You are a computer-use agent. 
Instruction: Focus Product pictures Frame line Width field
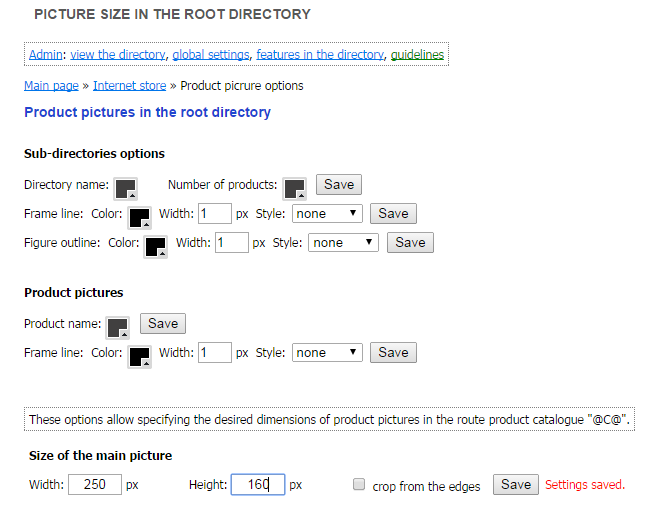click(x=215, y=352)
